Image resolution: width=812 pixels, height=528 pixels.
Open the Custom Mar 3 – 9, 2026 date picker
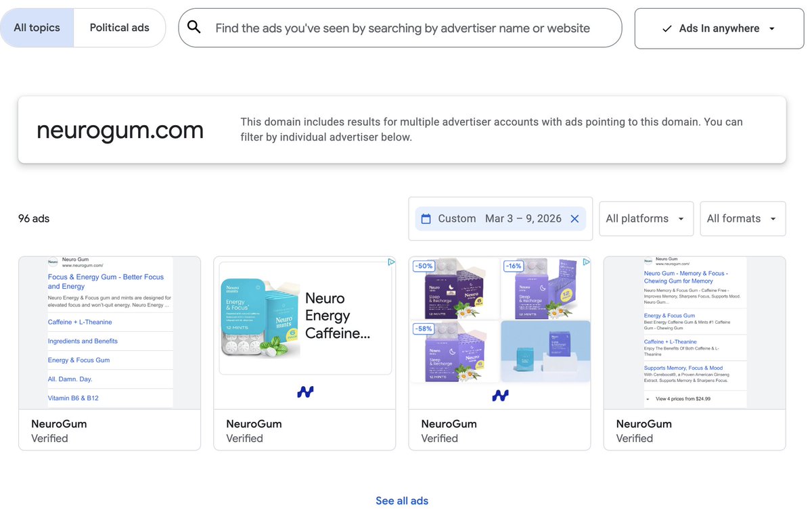click(x=500, y=218)
